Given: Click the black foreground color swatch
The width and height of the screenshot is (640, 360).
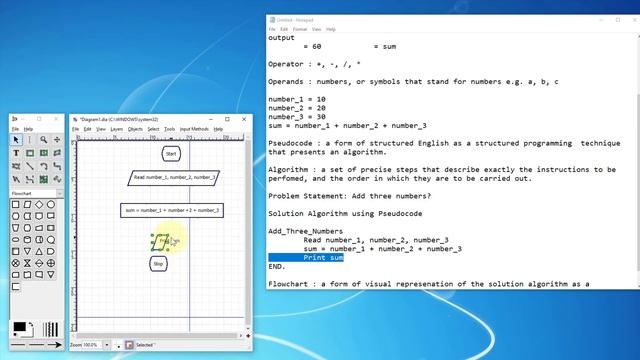Looking at the screenshot, I should pyautogui.click(x=19, y=327).
